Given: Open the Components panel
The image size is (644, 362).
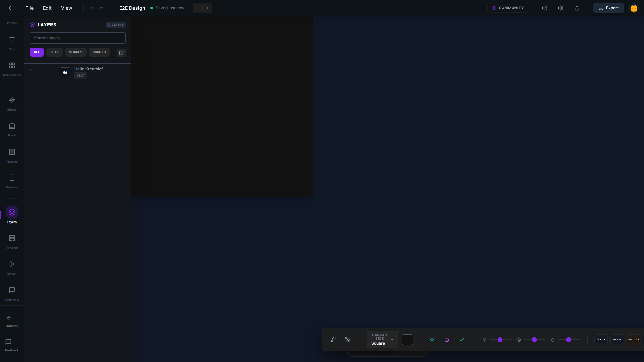Looking at the screenshot, I should point(12,69).
